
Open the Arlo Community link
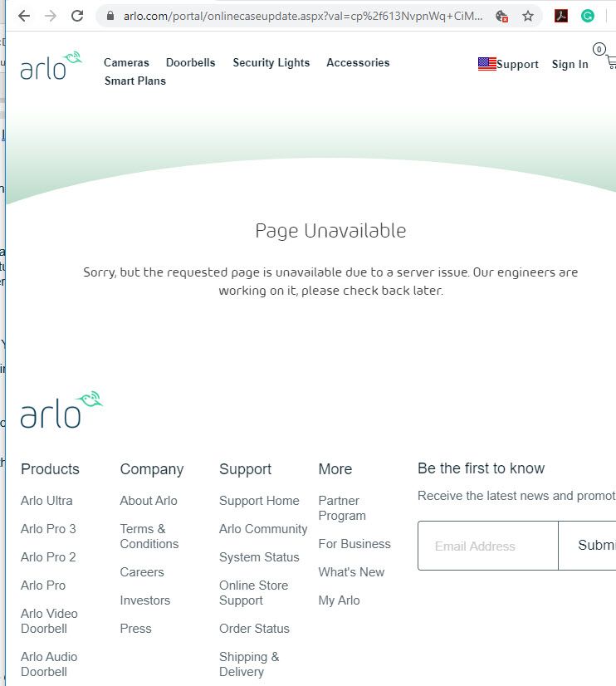(263, 529)
